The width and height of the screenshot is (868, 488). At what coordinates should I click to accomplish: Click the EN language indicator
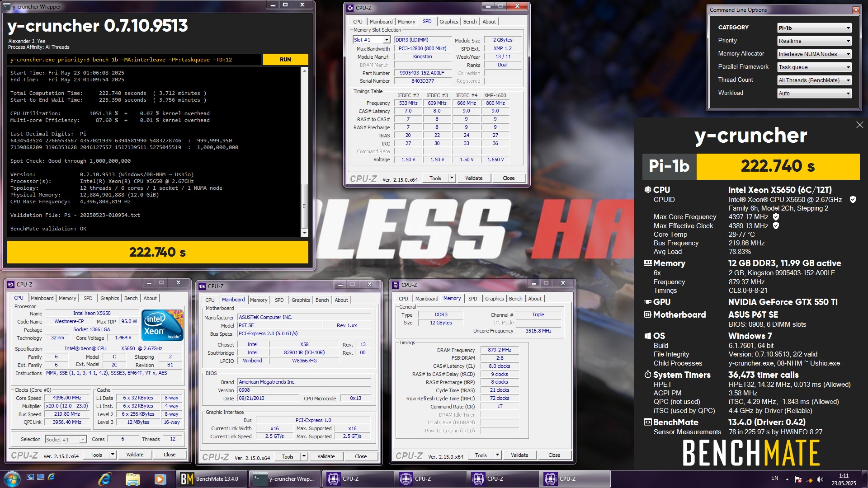[x=774, y=478]
